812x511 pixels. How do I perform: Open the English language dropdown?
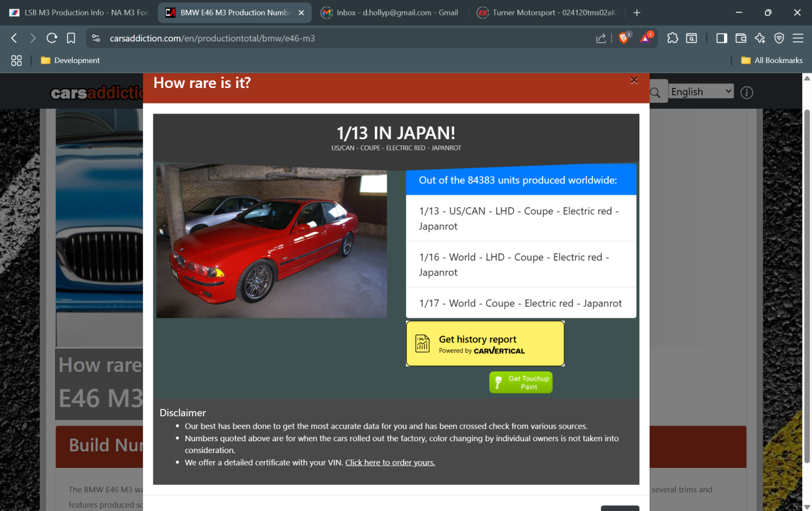tap(701, 91)
